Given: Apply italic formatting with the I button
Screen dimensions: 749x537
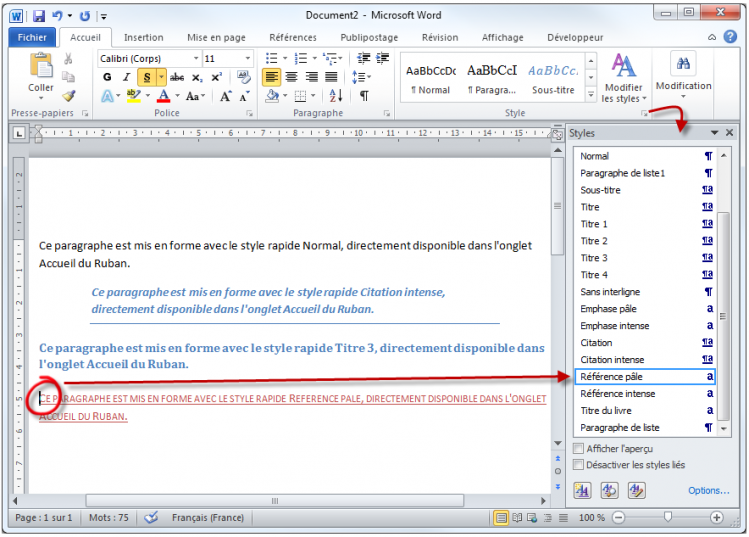Looking at the screenshot, I should click(126, 77).
